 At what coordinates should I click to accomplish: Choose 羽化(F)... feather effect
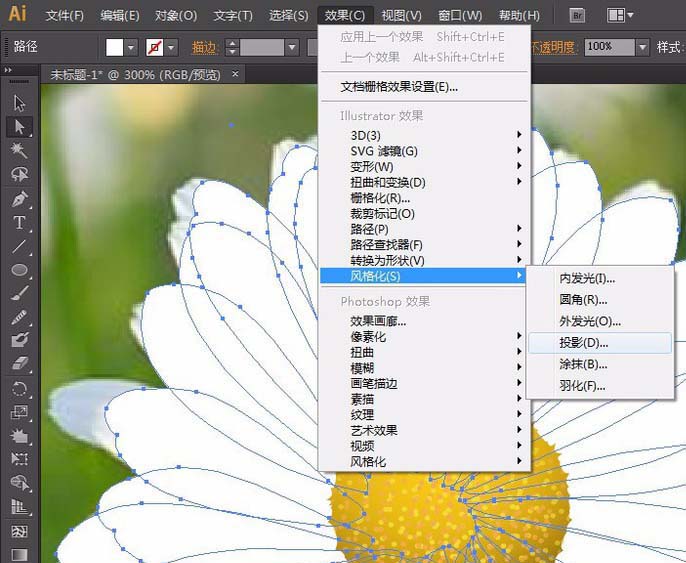(600, 386)
